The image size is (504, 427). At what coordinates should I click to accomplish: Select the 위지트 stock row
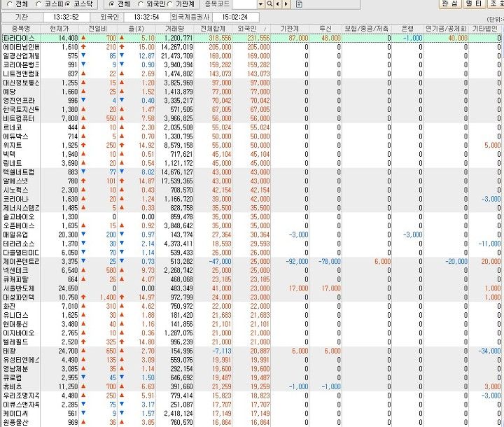(x=252, y=146)
